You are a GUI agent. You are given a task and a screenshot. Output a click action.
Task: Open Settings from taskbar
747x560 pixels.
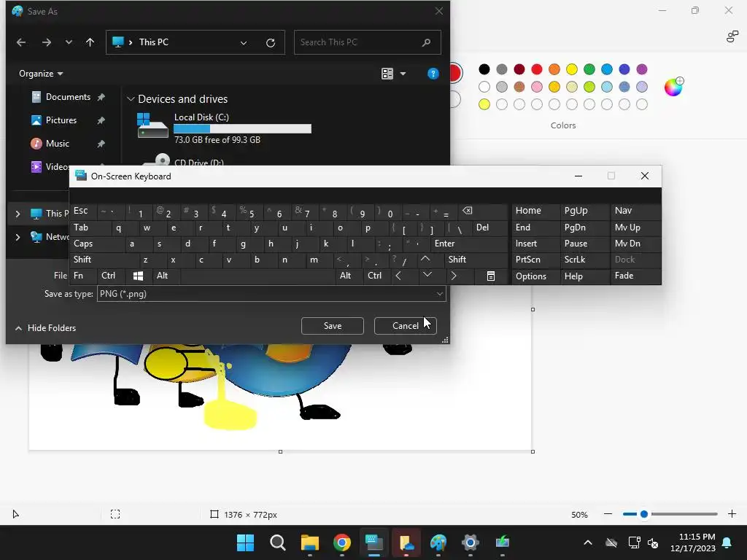coord(471,542)
